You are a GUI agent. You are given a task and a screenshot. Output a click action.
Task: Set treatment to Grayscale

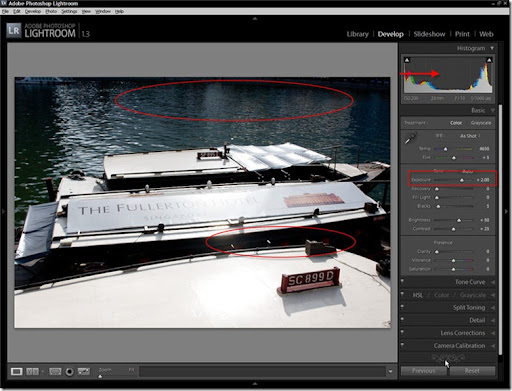pos(481,123)
